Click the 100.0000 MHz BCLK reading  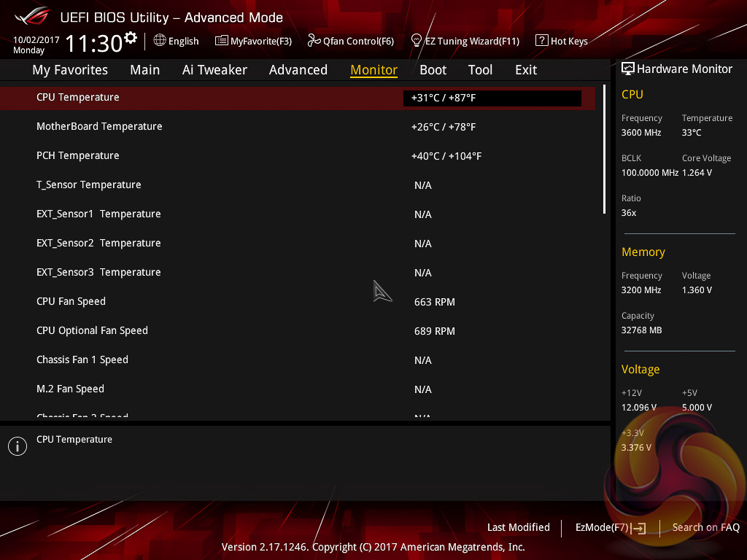(650, 172)
